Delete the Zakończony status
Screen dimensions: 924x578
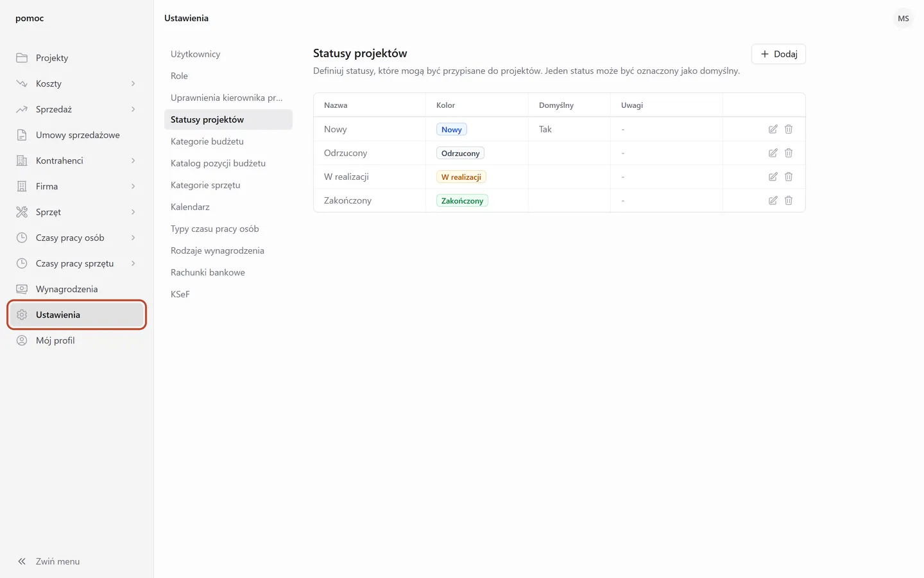[x=789, y=200]
